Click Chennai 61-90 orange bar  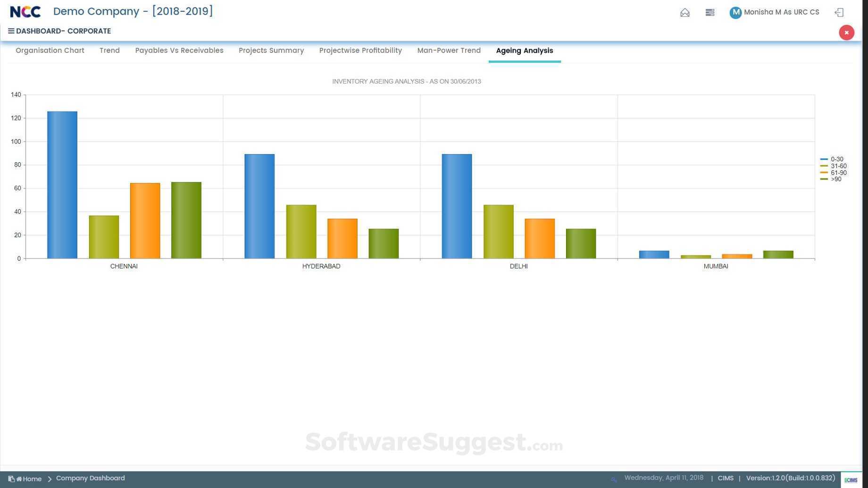(x=145, y=221)
